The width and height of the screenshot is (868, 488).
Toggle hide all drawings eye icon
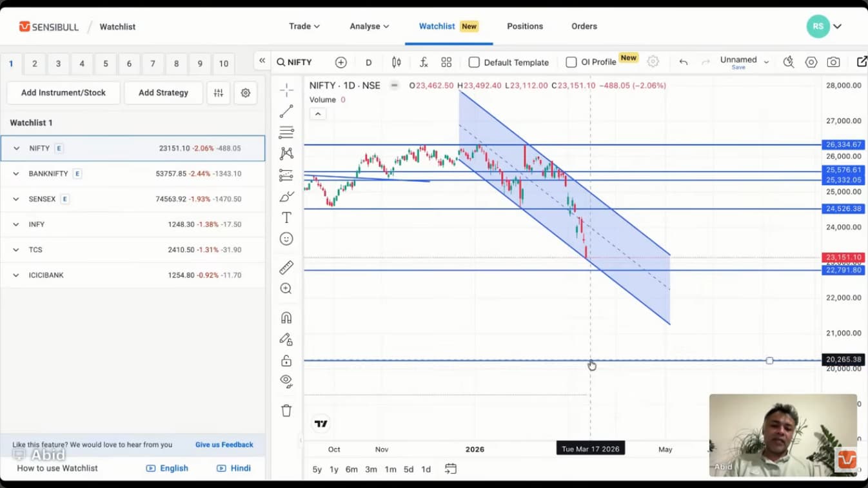[286, 381]
